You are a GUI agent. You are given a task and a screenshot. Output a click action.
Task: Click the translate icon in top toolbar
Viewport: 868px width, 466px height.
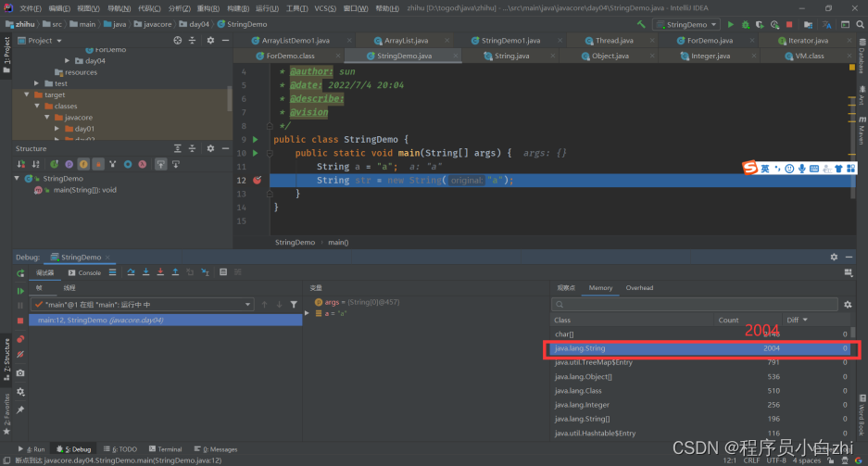click(x=827, y=24)
